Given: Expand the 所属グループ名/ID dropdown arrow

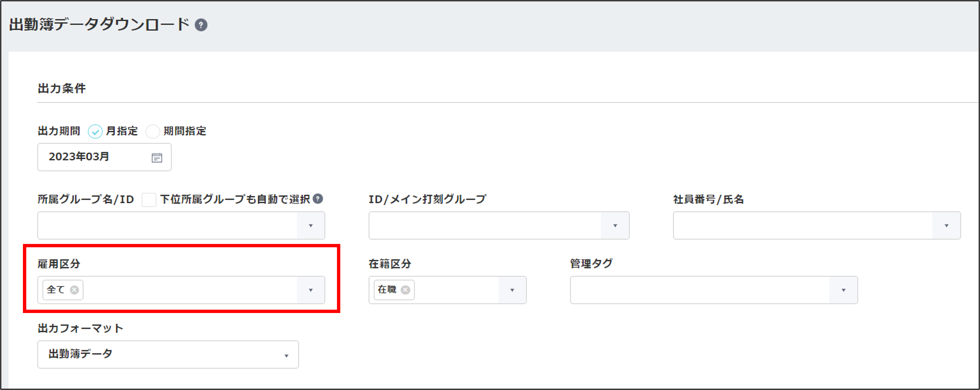Looking at the screenshot, I should [310, 226].
